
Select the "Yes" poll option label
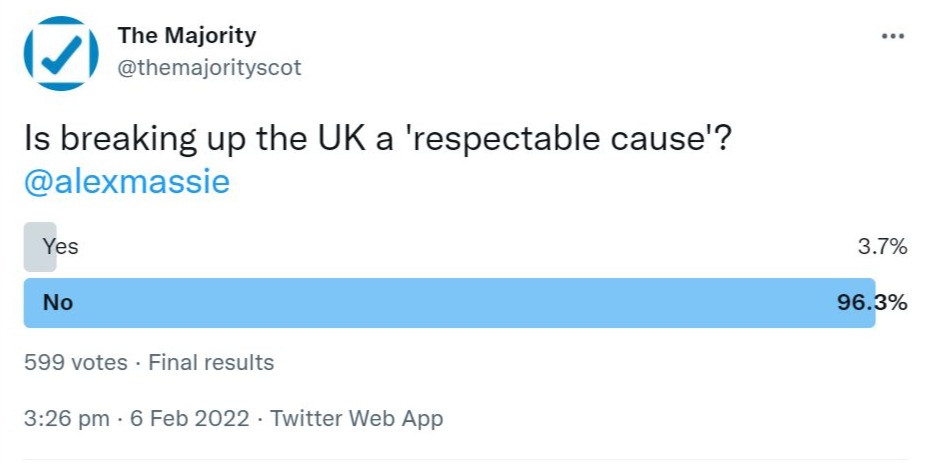(60, 246)
